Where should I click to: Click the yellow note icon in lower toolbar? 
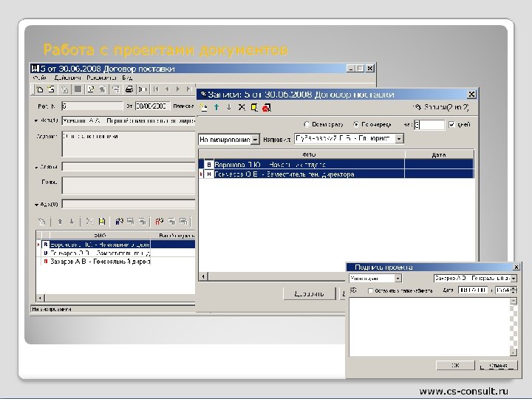[x=101, y=222]
